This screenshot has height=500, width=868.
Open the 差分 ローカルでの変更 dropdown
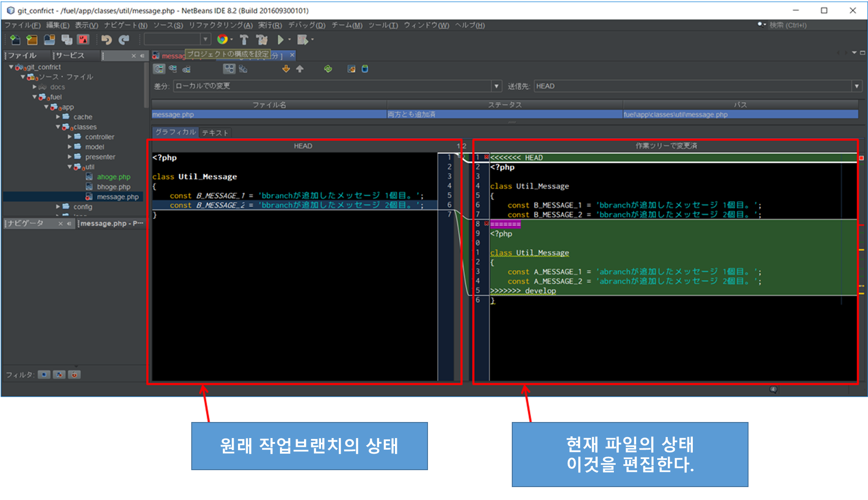pos(496,86)
